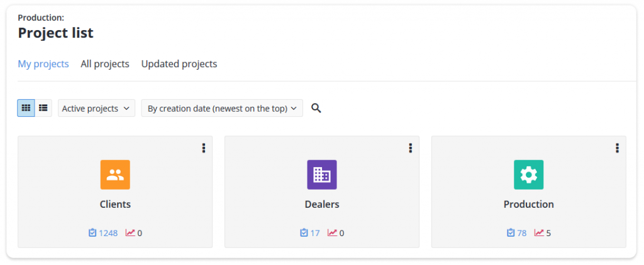644x265 pixels.
Task: Open the Active projects dropdown
Action: coord(96,108)
